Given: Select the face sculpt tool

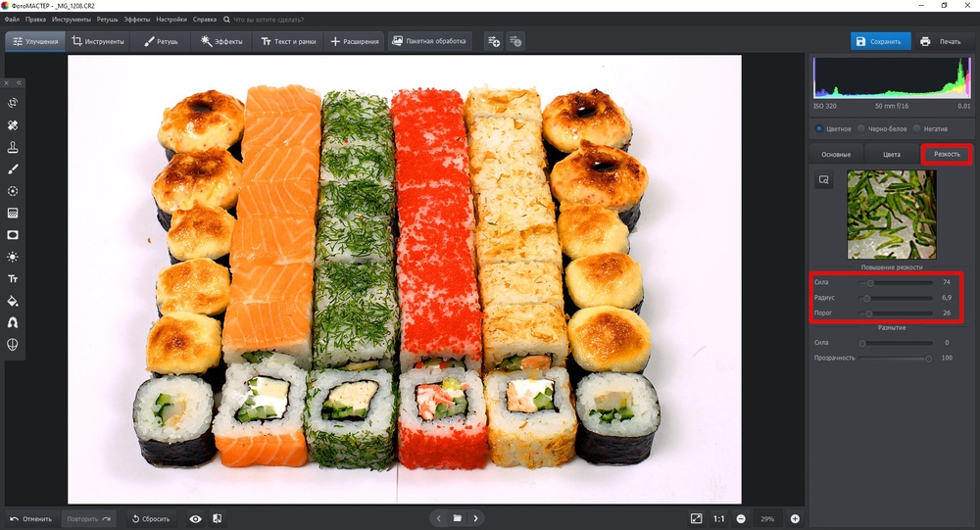Looking at the screenshot, I should [x=13, y=345].
